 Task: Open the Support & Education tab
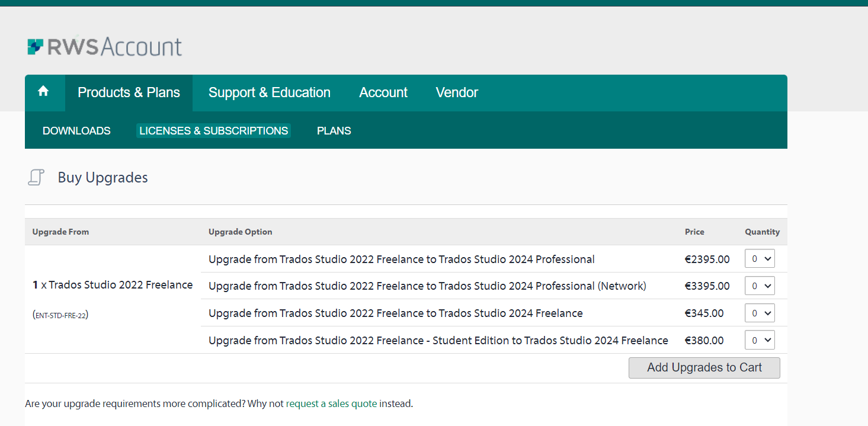click(270, 92)
